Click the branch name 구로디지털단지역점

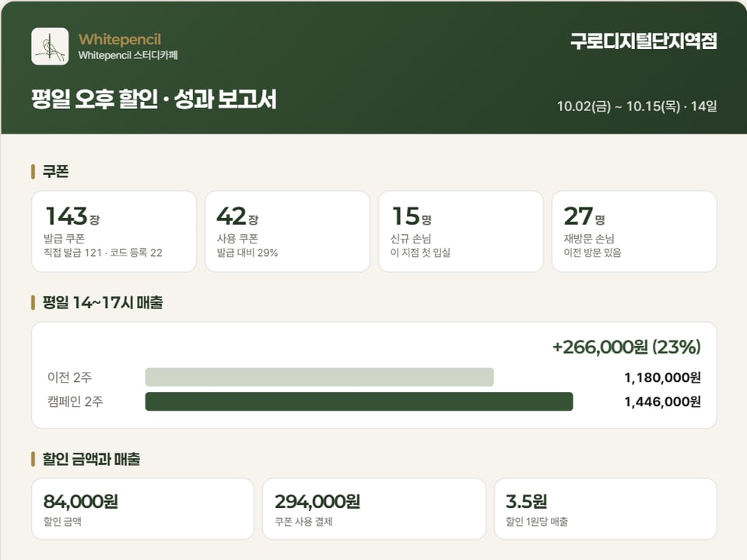644,41
